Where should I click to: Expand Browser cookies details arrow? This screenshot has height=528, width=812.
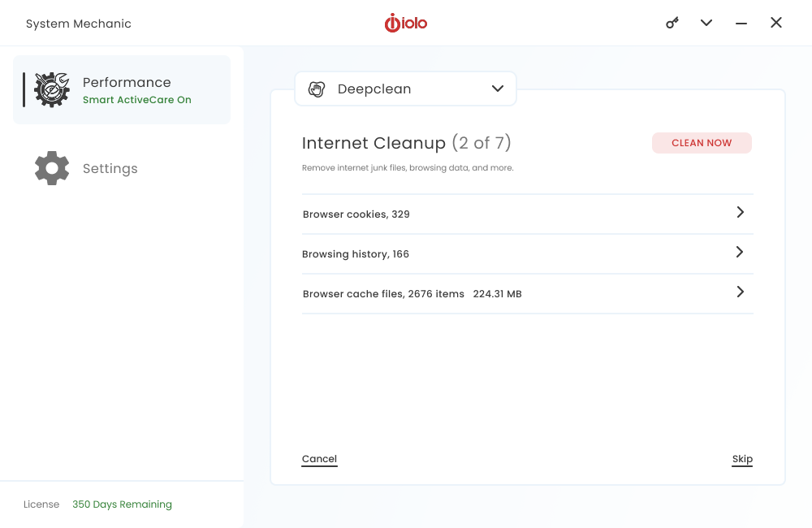pos(740,212)
